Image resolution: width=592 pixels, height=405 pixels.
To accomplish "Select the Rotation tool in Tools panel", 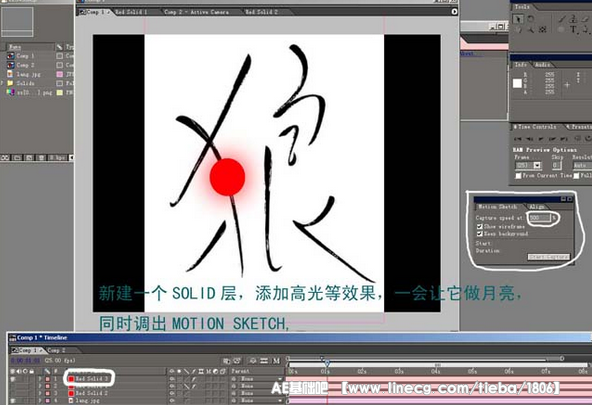I will tap(530, 18).
